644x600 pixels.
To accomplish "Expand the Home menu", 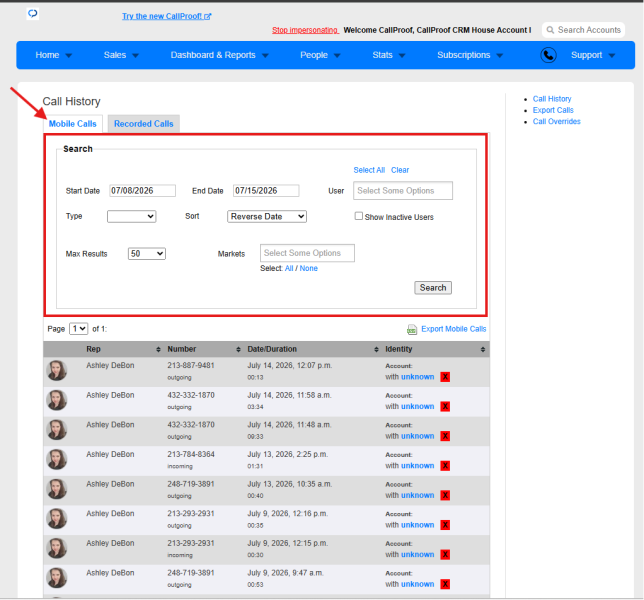I will [53, 55].
